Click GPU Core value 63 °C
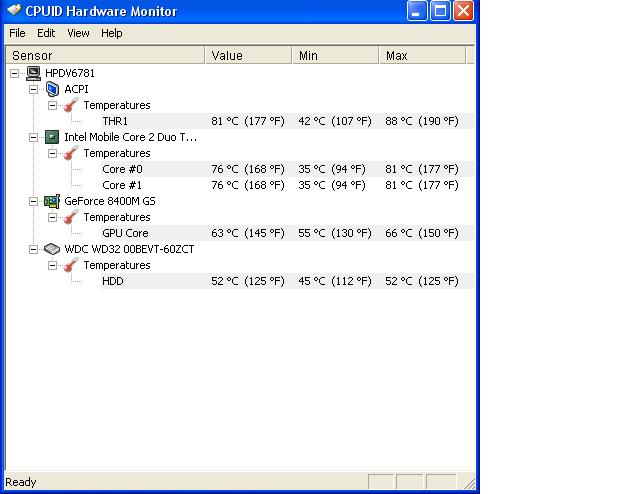 pos(248,233)
